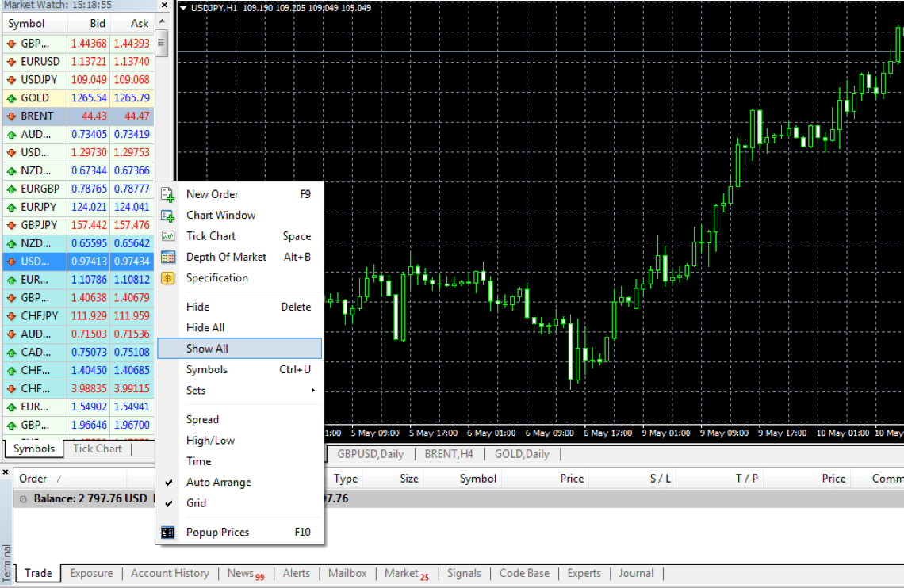The image size is (904, 588).
Task: Open the GOLD,Daily chart tab
Action: 522,454
